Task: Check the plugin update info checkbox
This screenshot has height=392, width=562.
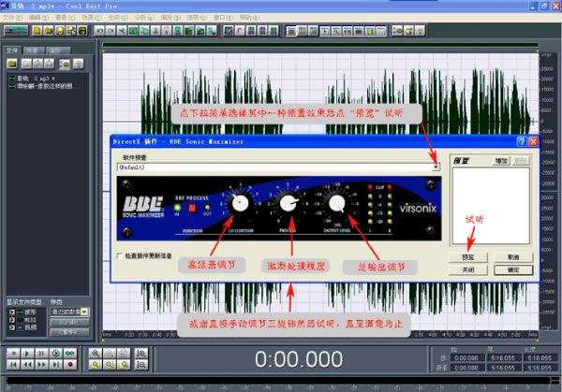Action: pyautogui.click(x=119, y=254)
